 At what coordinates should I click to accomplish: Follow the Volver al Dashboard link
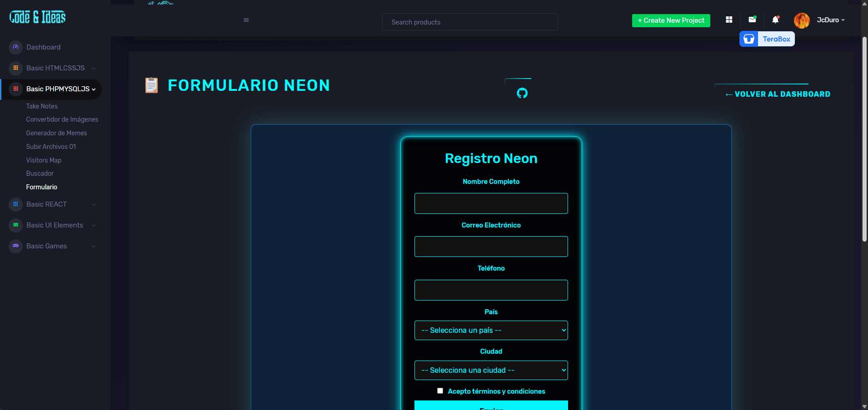(x=778, y=94)
